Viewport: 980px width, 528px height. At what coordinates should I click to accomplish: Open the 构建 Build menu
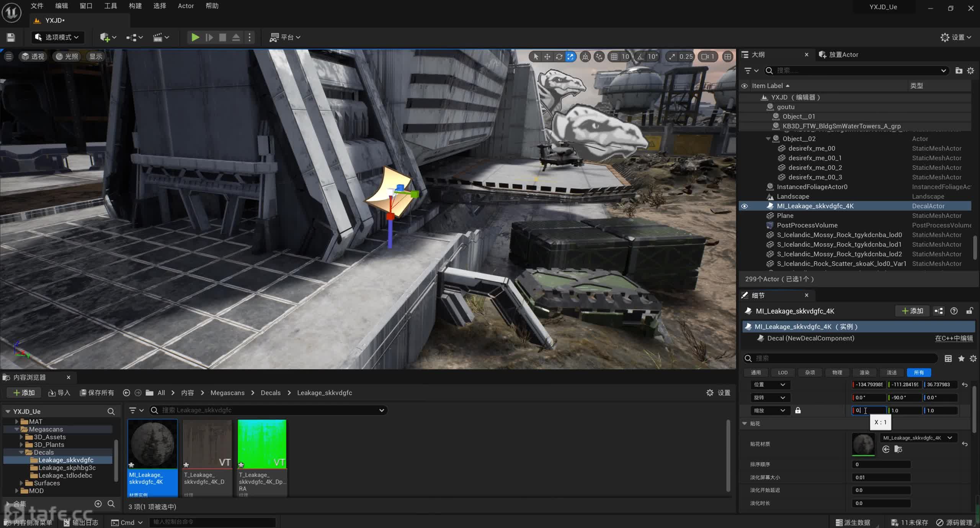click(x=135, y=6)
